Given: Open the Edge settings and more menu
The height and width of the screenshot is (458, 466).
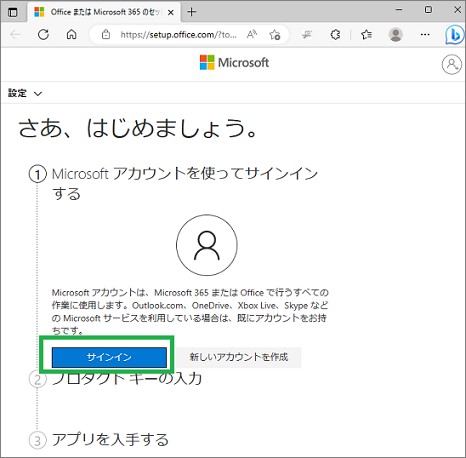Looking at the screenshot, I should coord(425,34).
